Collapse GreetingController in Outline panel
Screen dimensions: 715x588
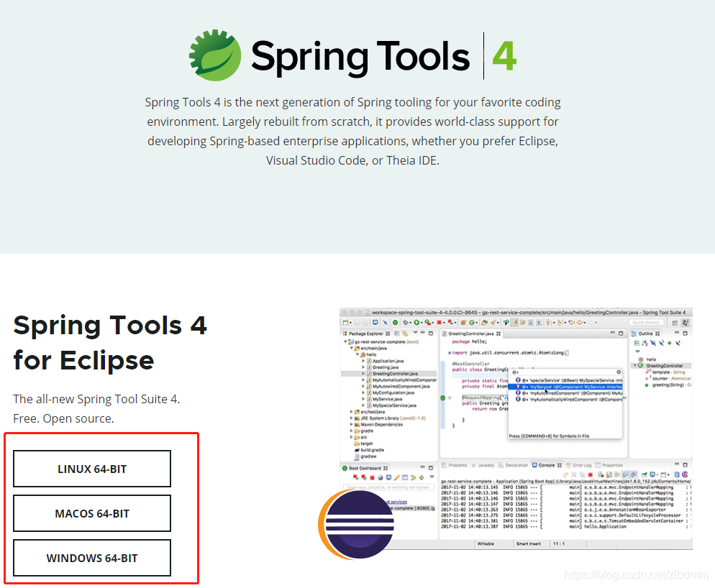(x=634, y=366)
